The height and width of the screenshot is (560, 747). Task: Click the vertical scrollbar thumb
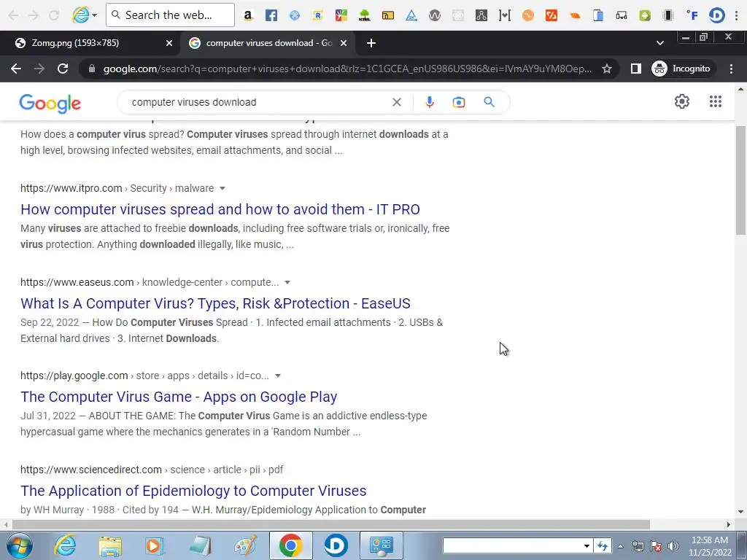tap(740, 180)
